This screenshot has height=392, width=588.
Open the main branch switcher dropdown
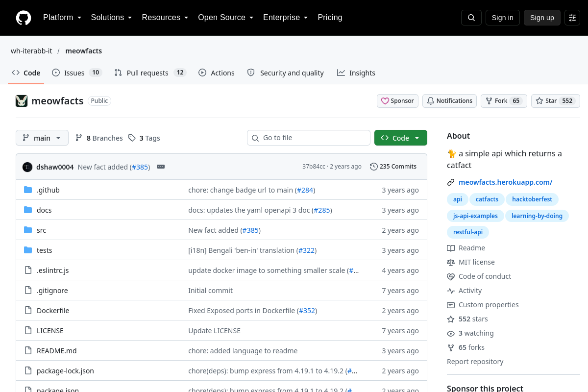[x=42, y=138]
